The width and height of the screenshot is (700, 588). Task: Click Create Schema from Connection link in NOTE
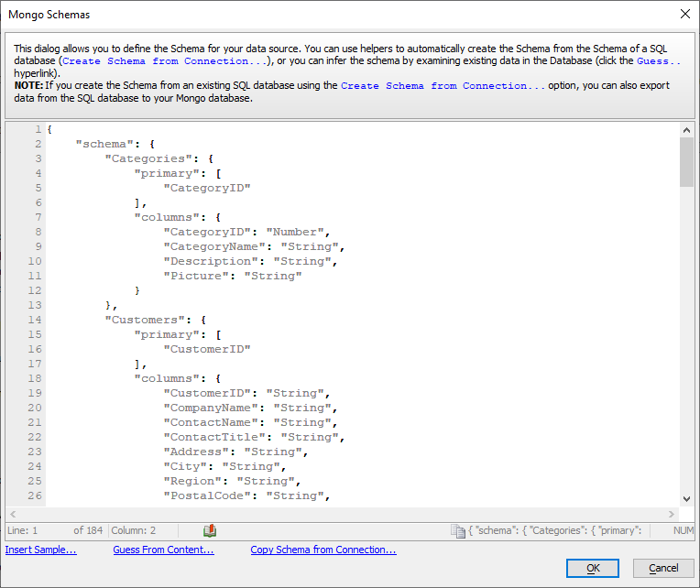pos(443,86)
